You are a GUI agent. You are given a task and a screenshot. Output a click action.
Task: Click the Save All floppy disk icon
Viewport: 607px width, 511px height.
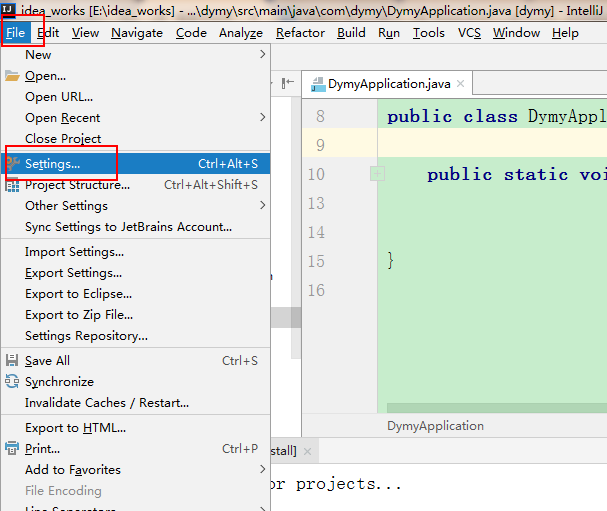[x=12, y=360]
